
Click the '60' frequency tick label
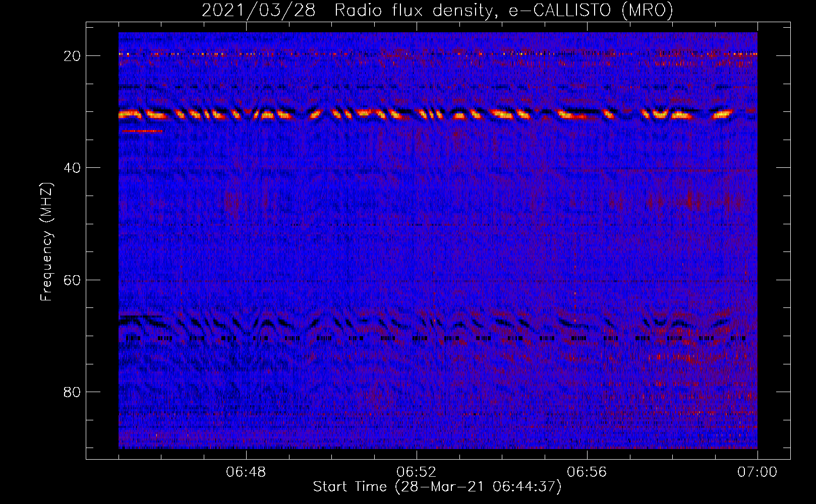(x=72, y=280)
